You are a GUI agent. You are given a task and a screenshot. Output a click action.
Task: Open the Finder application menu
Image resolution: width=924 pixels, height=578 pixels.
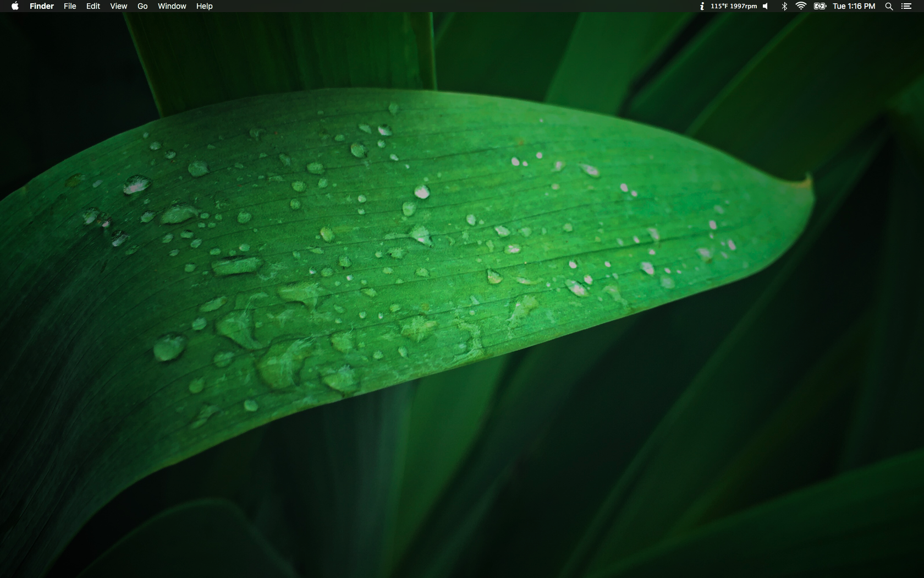point(42,6)
